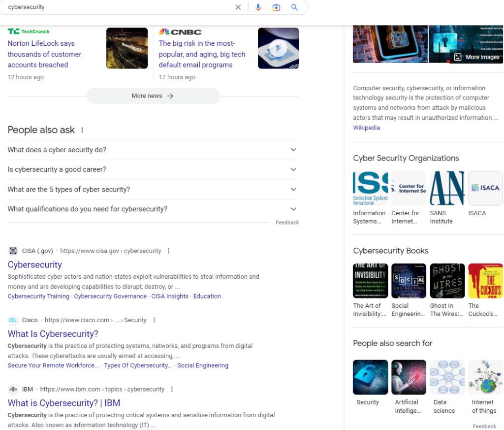
Task: Open The Cuckoo's Egg book cover
Action: tap(485, 281)
